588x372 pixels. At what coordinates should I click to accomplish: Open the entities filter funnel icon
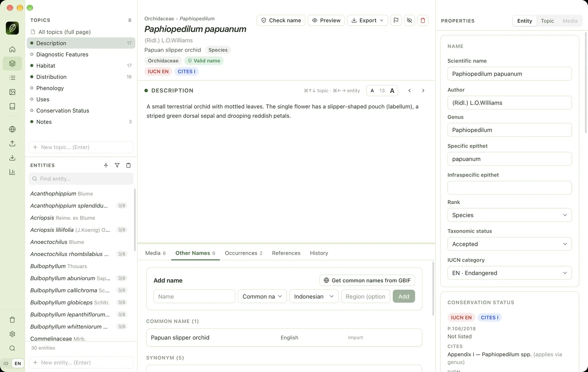(x=117, y=165)
